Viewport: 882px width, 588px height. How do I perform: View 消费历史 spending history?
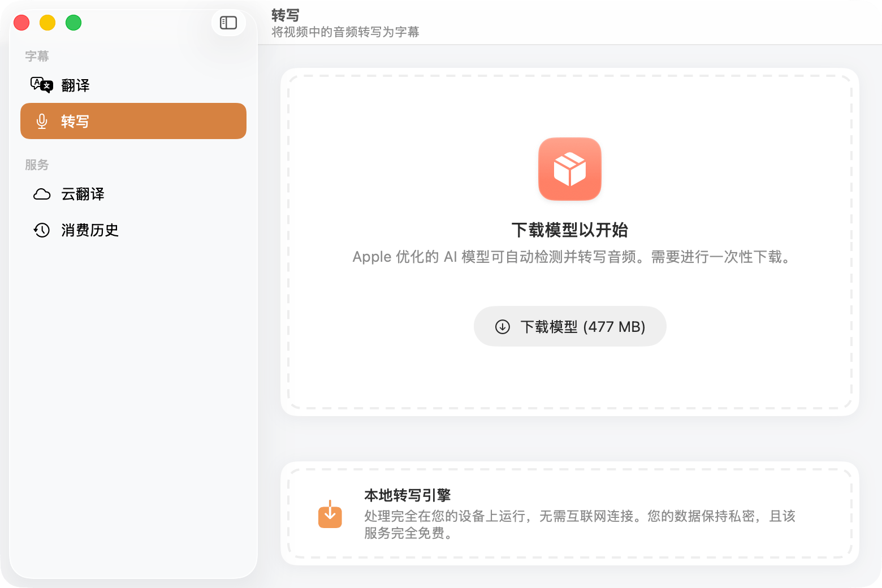[x=133, y=230]
